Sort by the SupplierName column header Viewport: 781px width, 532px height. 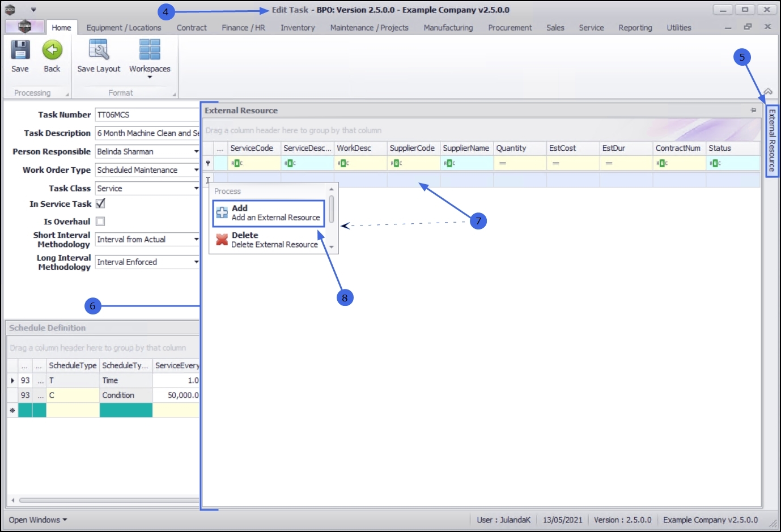pyautogui.click(x=467, y=148)
